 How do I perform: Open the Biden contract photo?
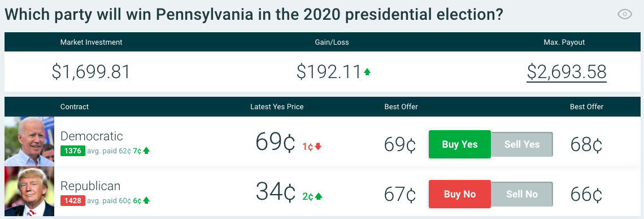pyautogui.click(x=29, y=141)
